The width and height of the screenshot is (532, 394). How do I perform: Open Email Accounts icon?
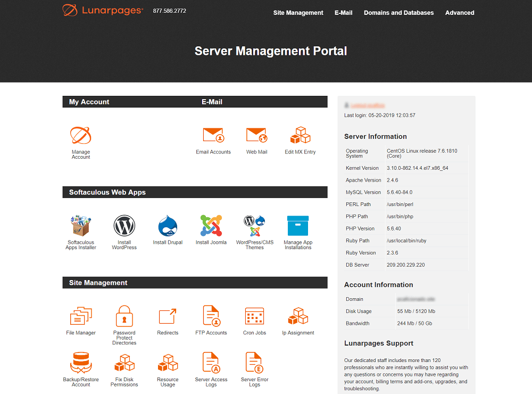pos(213,135)
